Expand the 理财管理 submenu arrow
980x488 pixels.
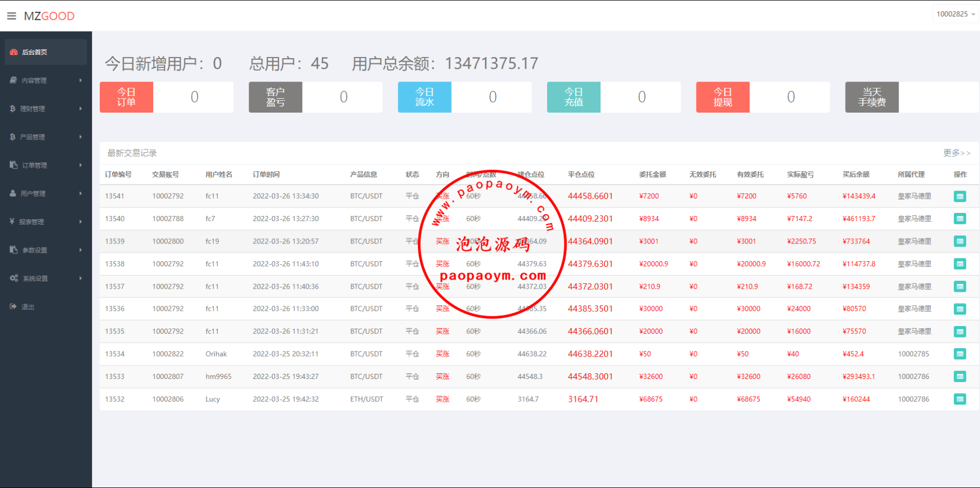coord(80,109)
